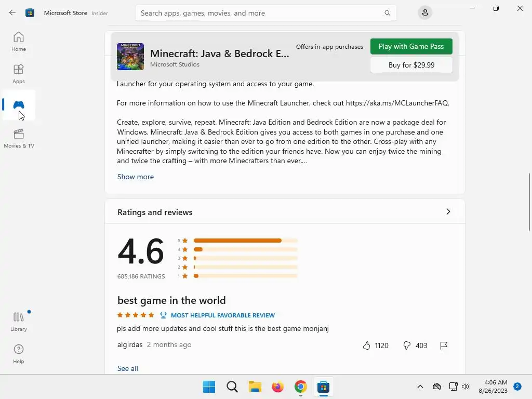Open the Library section

(x=19, y=322)
